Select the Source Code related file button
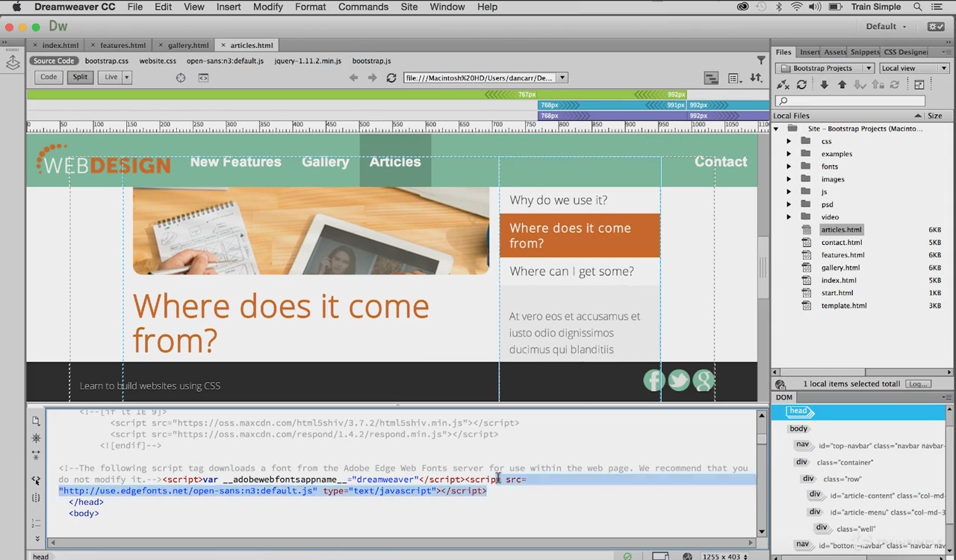The width and height of the screenshot is (956, 560). (x=54, y=60)
